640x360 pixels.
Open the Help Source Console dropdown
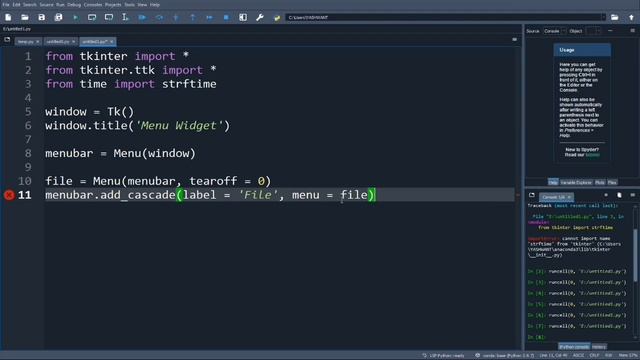tap(555, 31)
